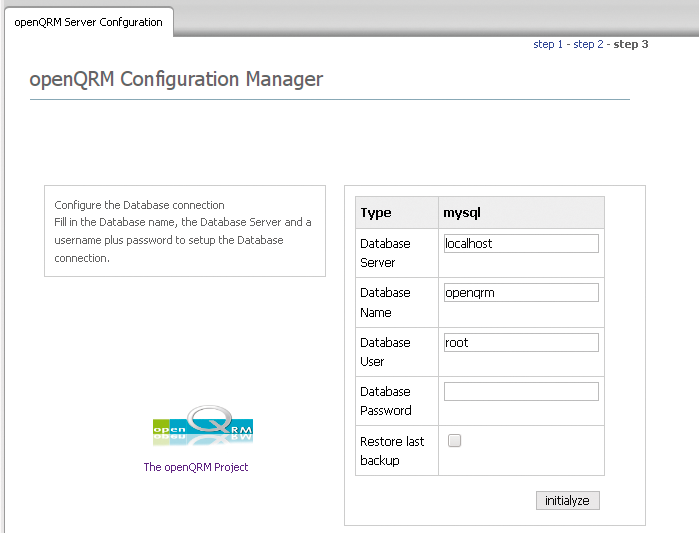Click the Database Server label
Viewport: 699px width, 533px height.
[385, 253]
